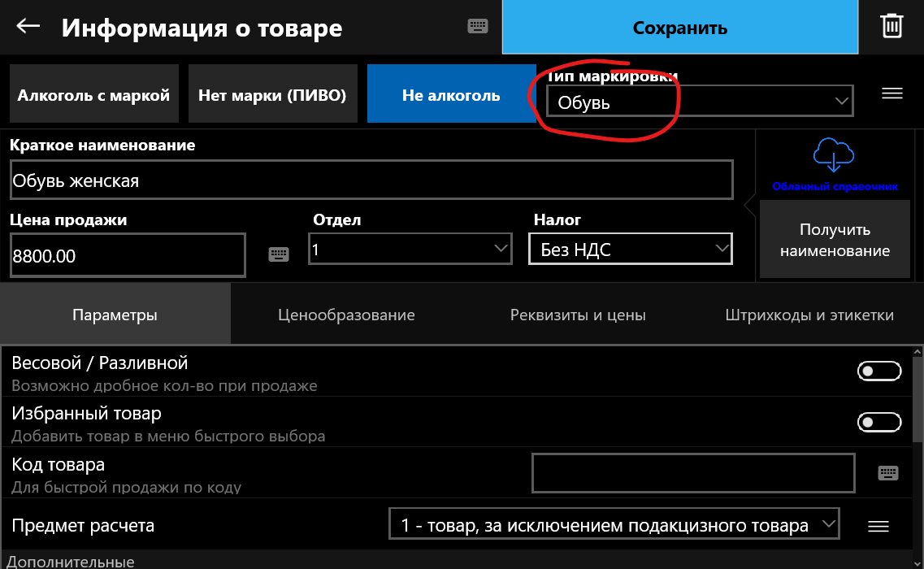
Task: Toggle the Избранный товар switch
Action: [879, 423]
